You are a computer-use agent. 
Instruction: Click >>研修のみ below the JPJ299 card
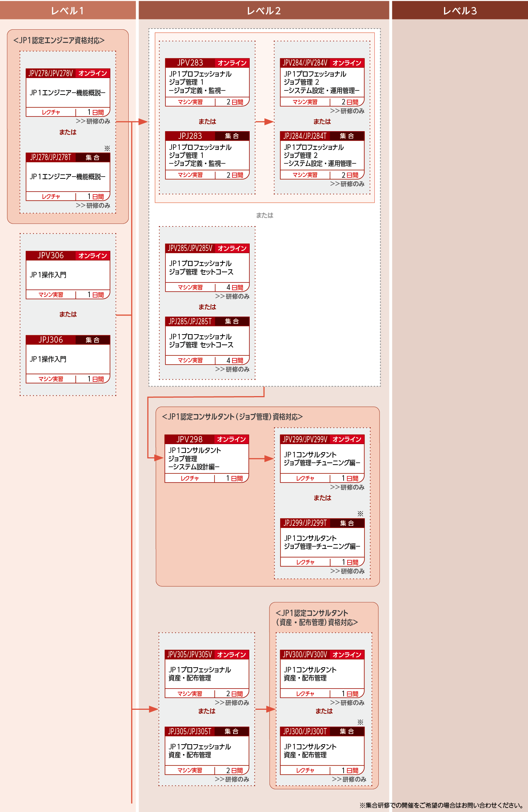pos(347,571)
